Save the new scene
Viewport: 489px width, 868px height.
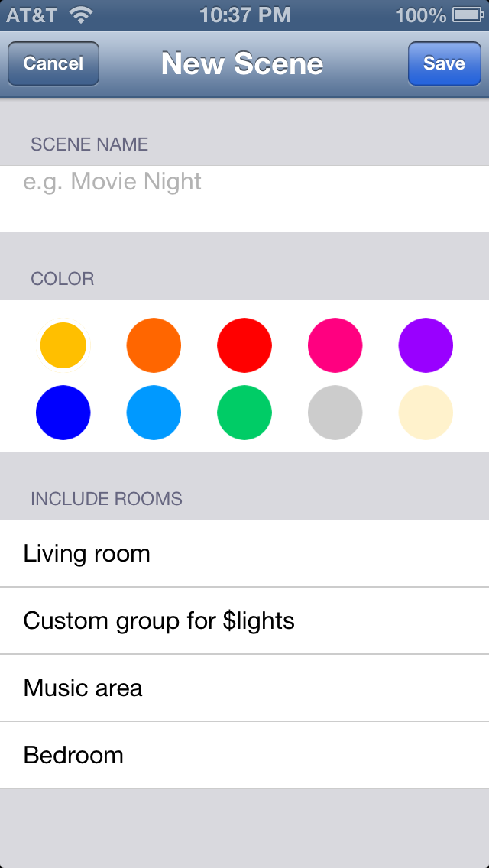click(x=444, y=63)
